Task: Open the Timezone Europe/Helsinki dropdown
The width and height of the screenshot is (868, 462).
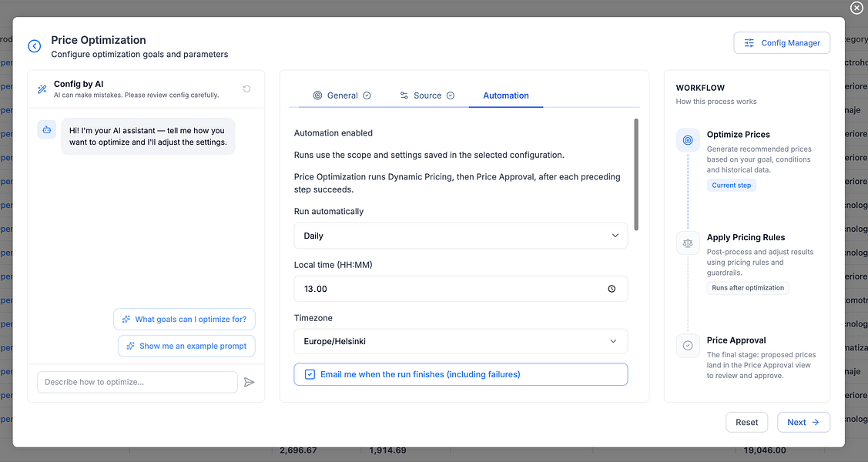Action: point(461,341)
